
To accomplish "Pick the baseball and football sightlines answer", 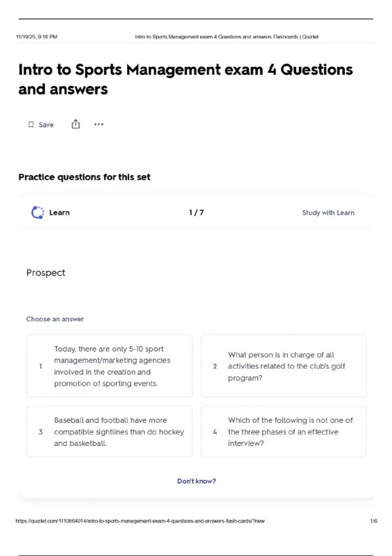I will click(109, 432).
